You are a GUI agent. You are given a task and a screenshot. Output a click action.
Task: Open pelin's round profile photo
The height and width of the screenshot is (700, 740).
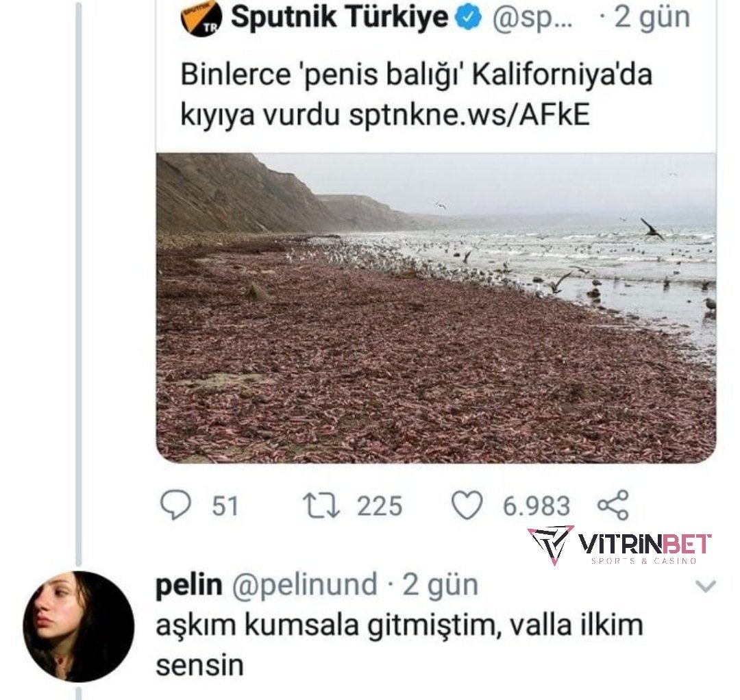[78, 626]
